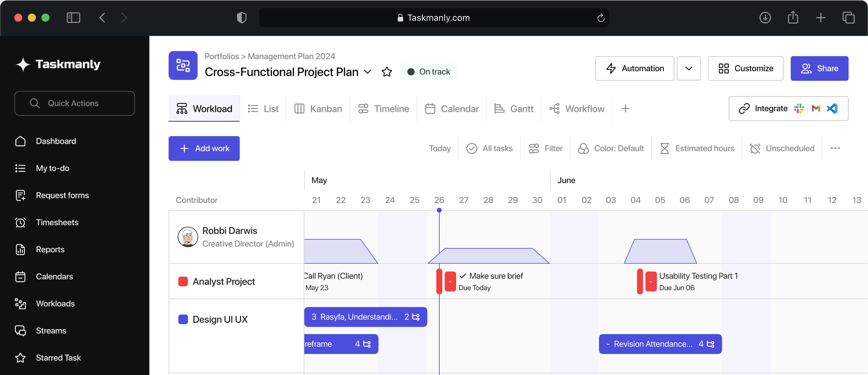Open Slack integration icon
The width and height of the screenshot is (868, 375).
coord(799,108)
